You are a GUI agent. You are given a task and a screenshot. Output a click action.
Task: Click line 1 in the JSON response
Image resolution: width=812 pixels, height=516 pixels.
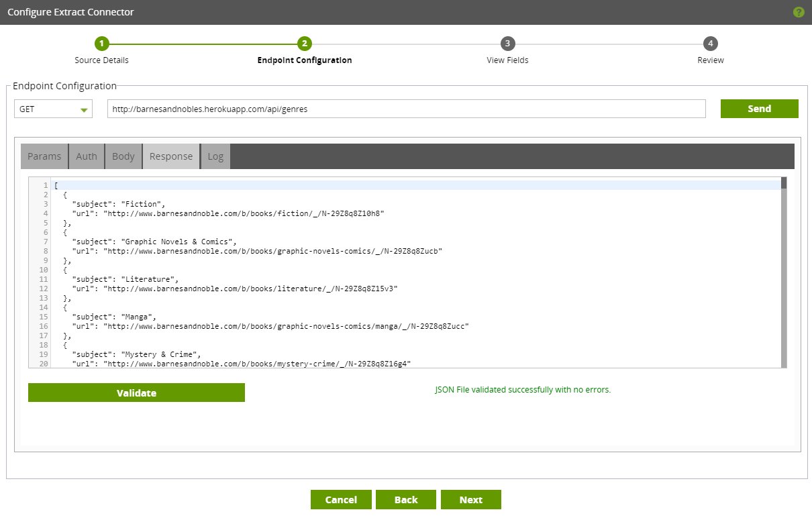click(x=268, y=185)
